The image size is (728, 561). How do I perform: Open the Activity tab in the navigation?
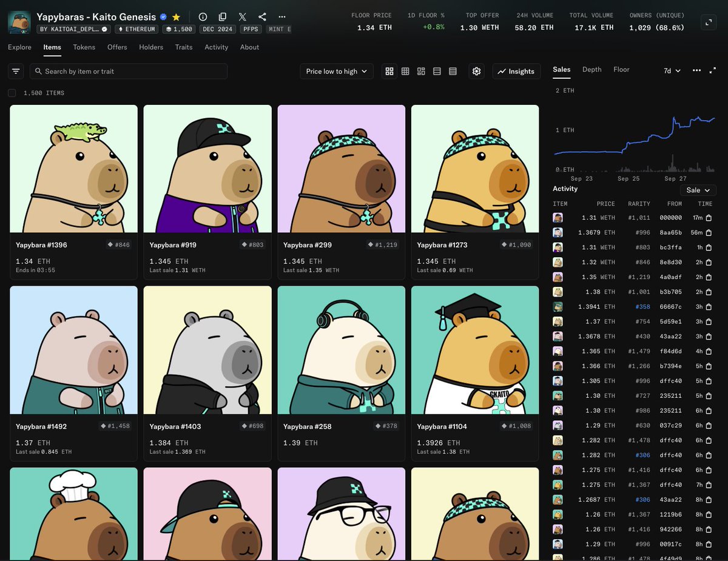[x=217, y=47]
